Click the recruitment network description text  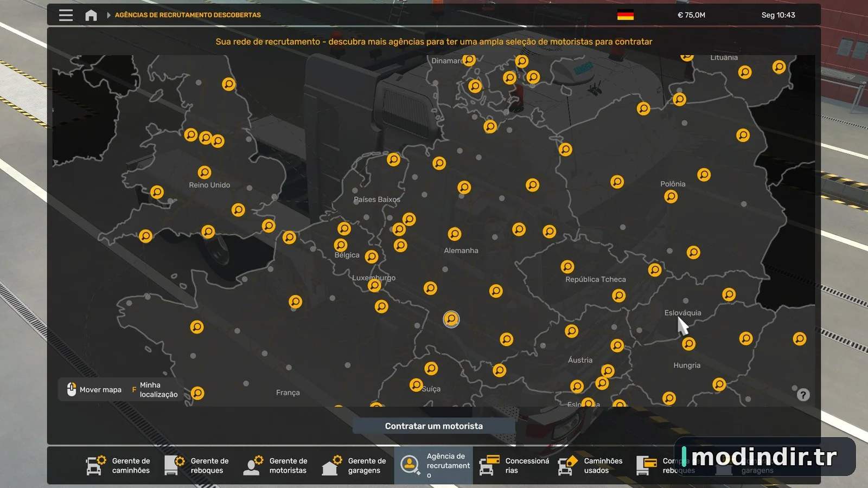(x=434, y=42)
